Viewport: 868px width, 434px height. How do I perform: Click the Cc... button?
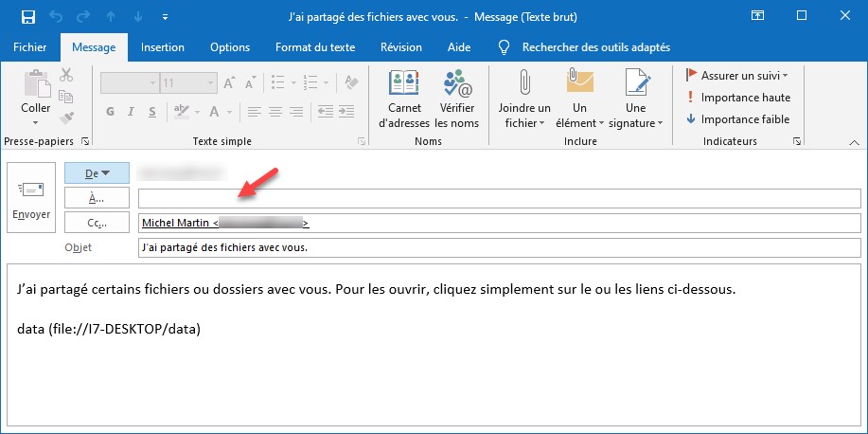pyautogui.click(x=97, y=223)
